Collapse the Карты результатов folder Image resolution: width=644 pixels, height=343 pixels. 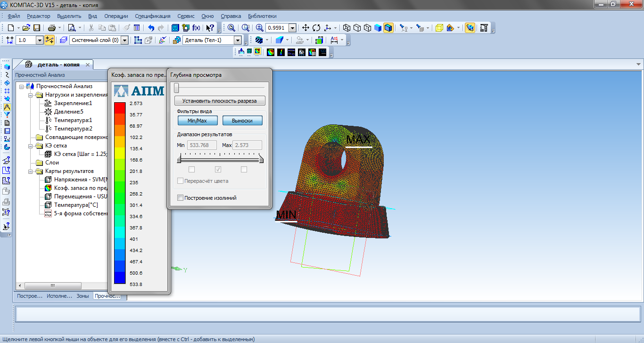(30, 171)
